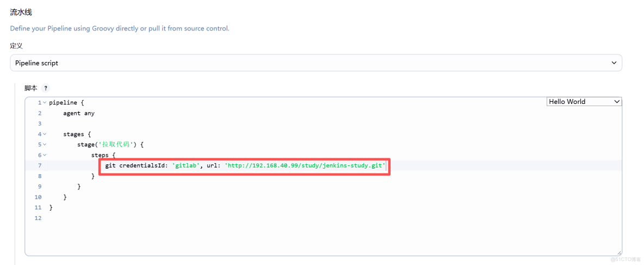This screenshot has height=265, width=644.
Task: Click line number 12 in the gutter
Action: click(x=39, y=218)
